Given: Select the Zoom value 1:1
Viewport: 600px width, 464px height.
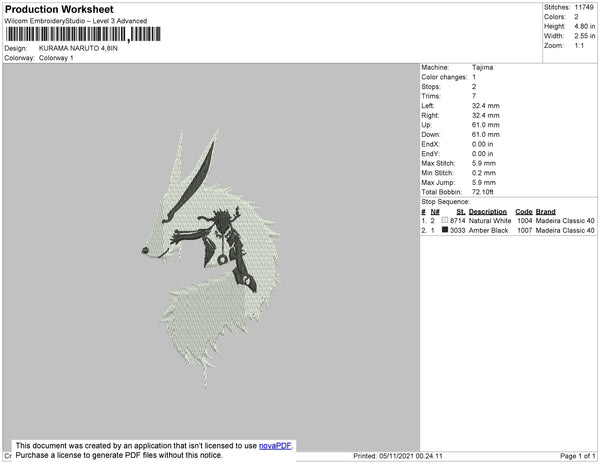Looking at the screenshot, I should point(579,46).
